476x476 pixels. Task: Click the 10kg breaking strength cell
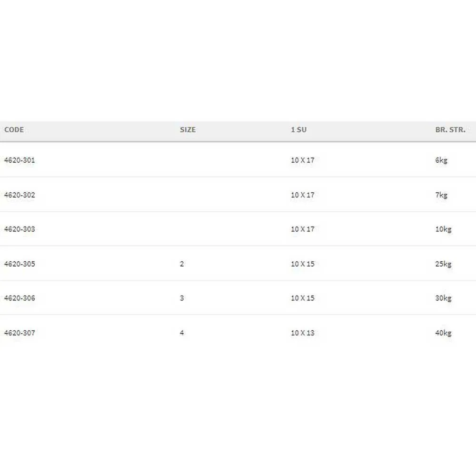pos(443,229)
